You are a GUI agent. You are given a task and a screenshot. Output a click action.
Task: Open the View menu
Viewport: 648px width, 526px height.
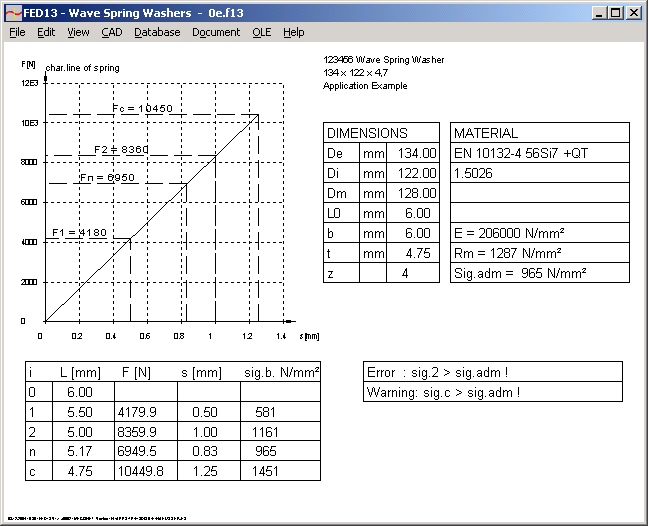coord(78,32)
